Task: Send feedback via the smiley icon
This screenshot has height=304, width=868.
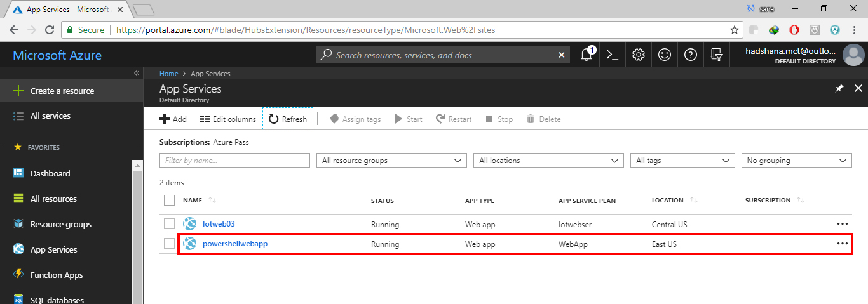Action: point(665,55)
